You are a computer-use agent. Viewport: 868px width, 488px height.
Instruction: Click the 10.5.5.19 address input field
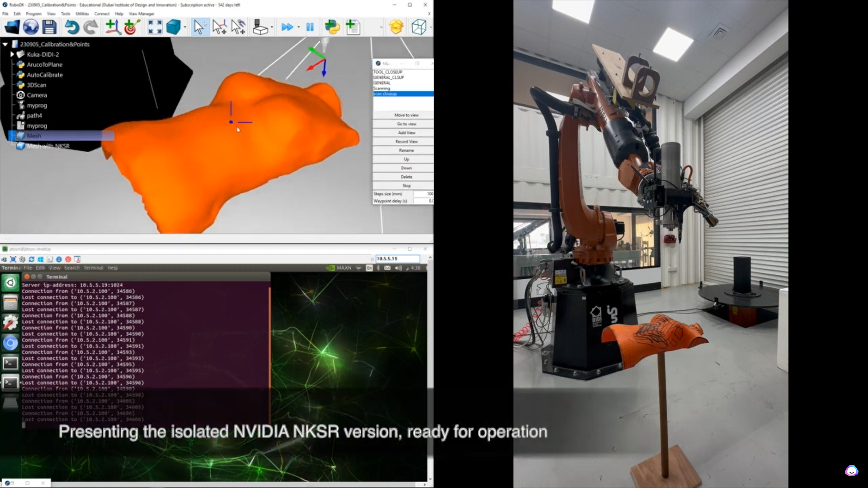coord(397,258)
